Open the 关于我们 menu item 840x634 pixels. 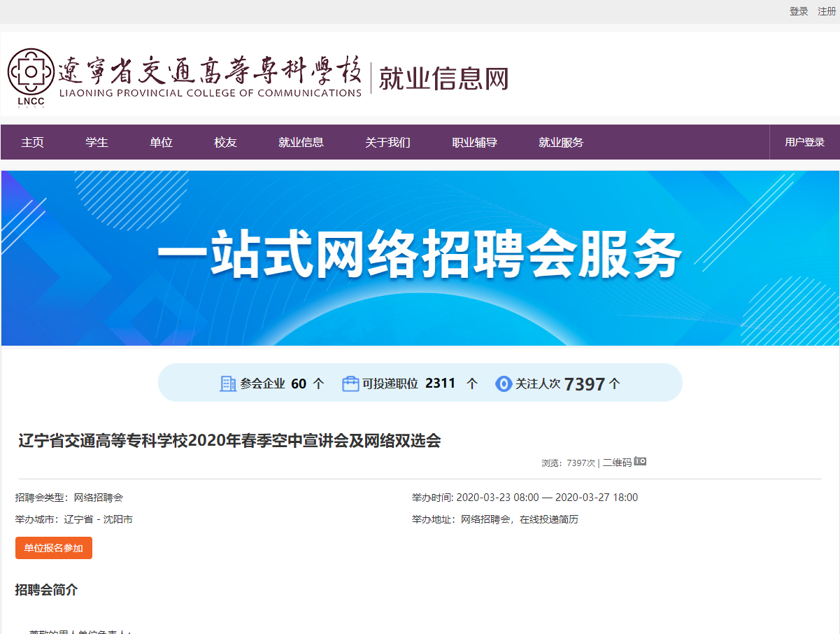point(387,142)
